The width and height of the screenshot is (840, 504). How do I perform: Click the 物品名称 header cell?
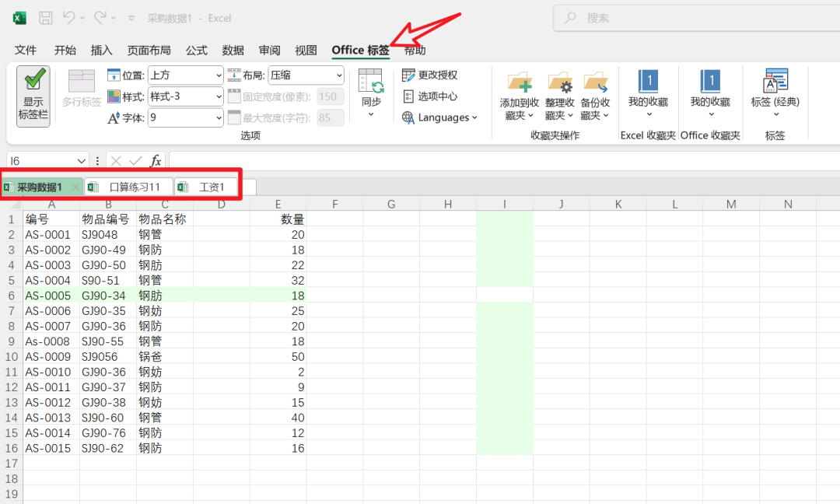pos(164,219)
